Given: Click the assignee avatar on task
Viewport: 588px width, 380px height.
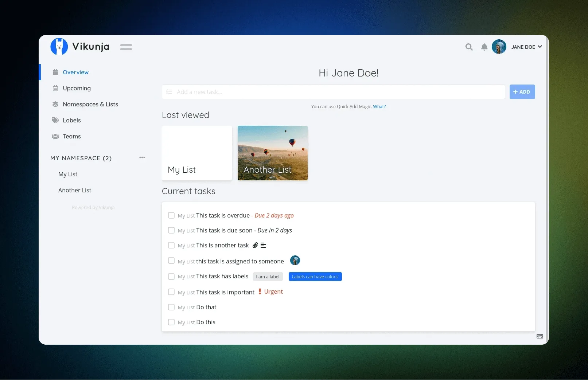Looking at the screenshot, I should (x=295, y=260).
